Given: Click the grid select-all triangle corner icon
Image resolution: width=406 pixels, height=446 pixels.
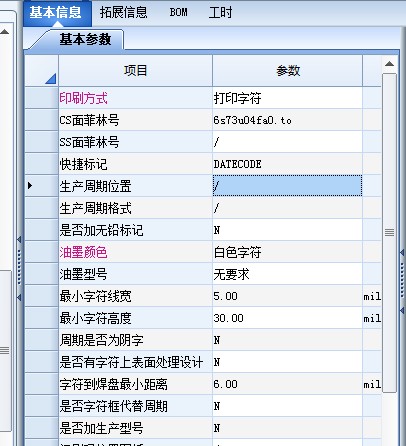Looking at the screenshot, I should pos(50,79).
